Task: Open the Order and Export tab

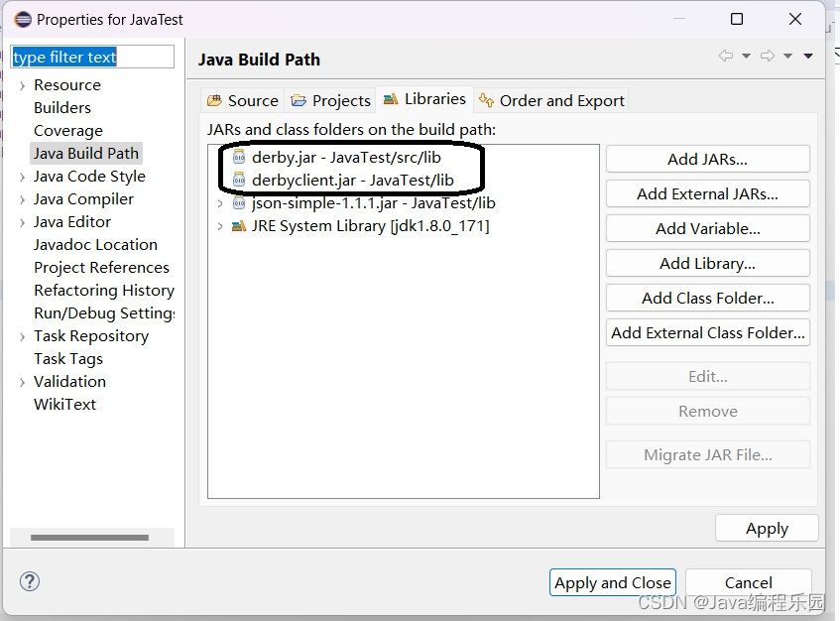Action: tap(551, 100)
